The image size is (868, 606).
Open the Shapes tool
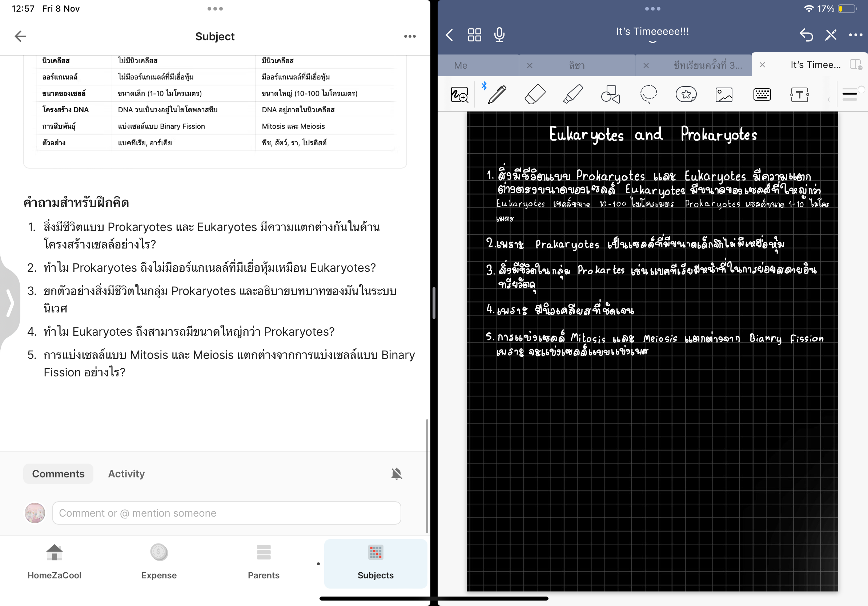[x=610, y=94]
